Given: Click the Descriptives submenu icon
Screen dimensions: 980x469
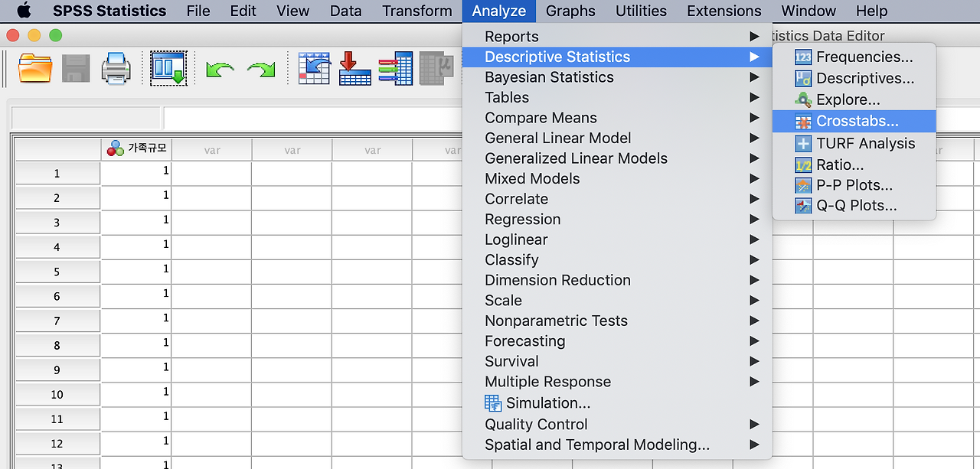Looking at the screenshot, I should (803, 78).
